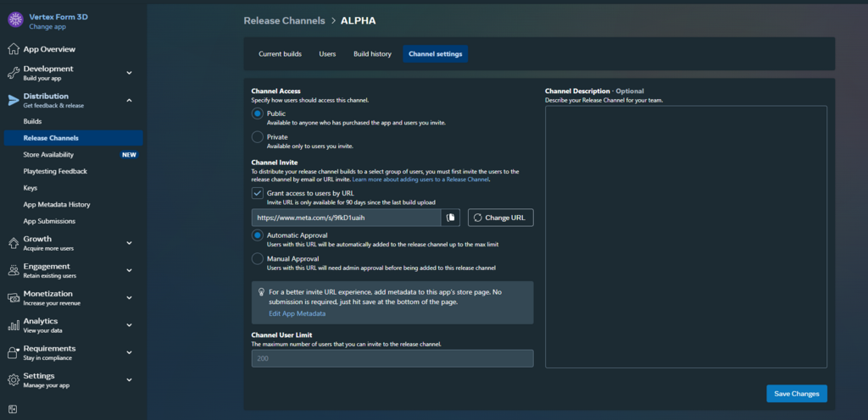The image size is (868, 420).
Task: Click the Growth icon in sidebar
Action: 14,243
